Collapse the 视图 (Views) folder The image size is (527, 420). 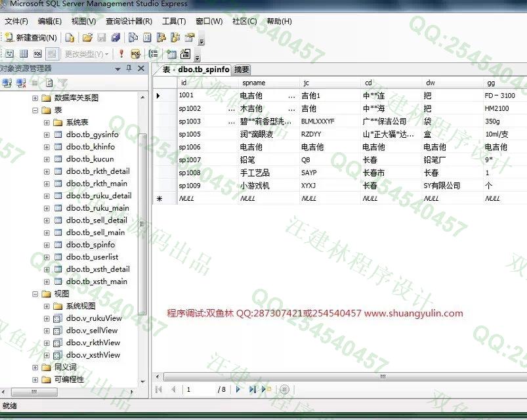(x=35, y=294)
